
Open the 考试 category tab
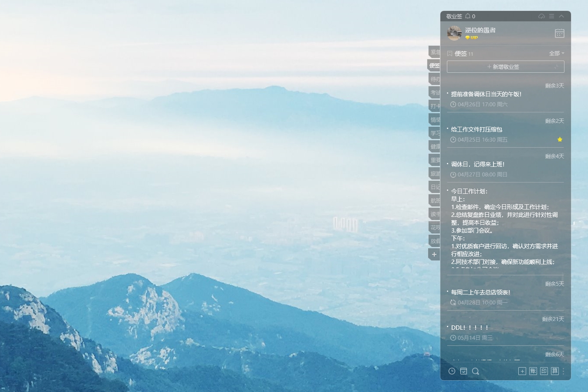(x=434, y=93)
